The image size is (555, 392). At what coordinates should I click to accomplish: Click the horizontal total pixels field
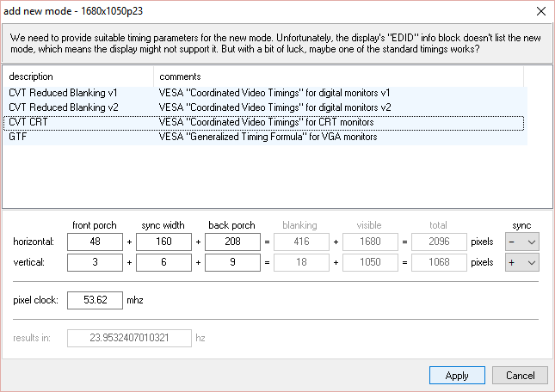439,242
